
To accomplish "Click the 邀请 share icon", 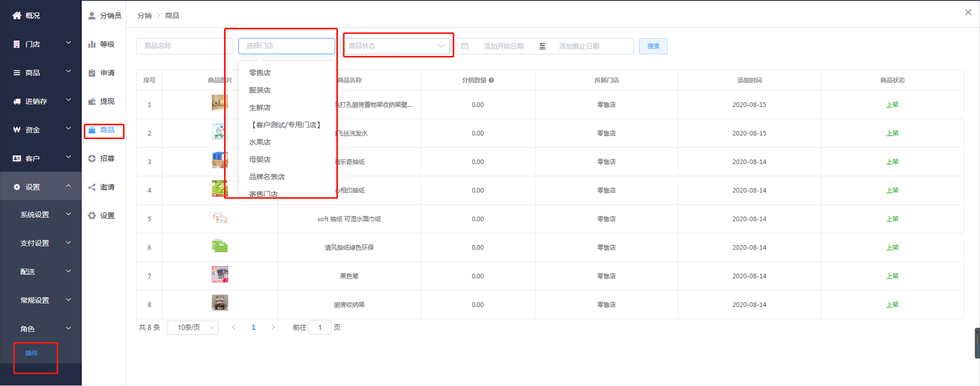I will [x=92, y=187].
